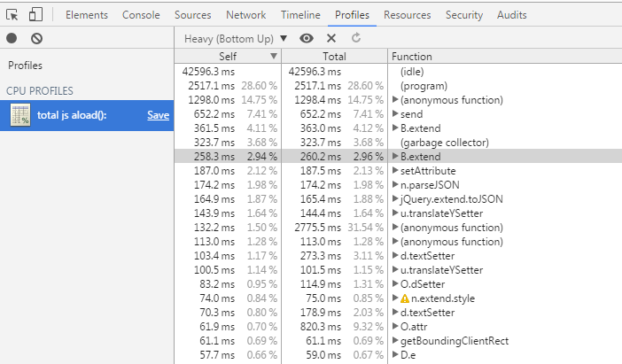Sort by the Function column header

[504, 57]
